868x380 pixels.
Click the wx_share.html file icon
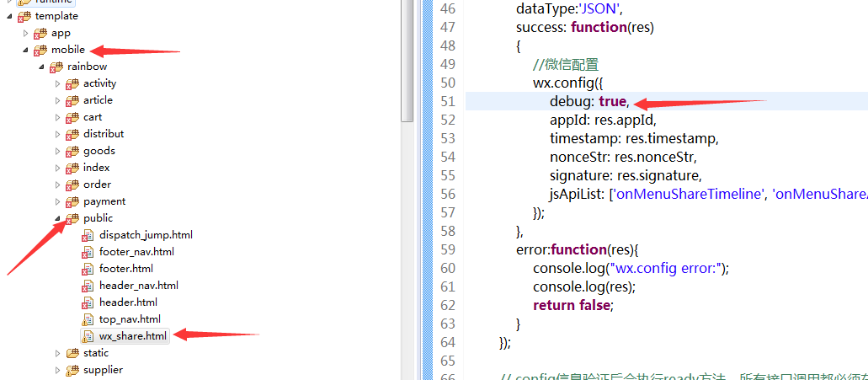88,336
